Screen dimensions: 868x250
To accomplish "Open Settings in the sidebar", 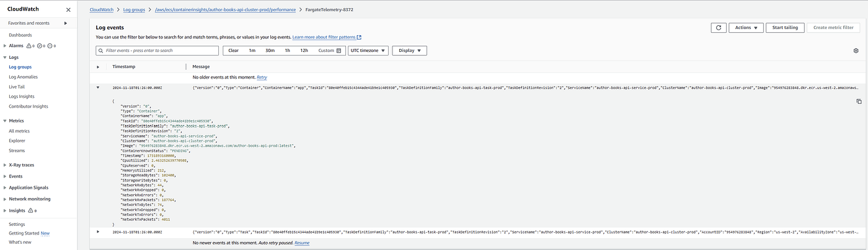I will click(17, 224).
